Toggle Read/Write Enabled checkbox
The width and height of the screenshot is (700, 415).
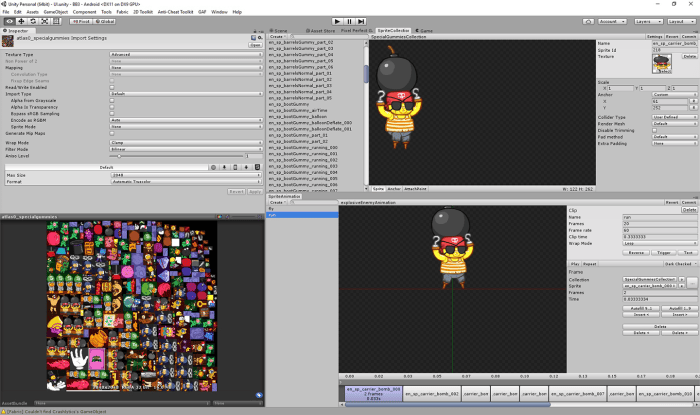pos(112,87)
